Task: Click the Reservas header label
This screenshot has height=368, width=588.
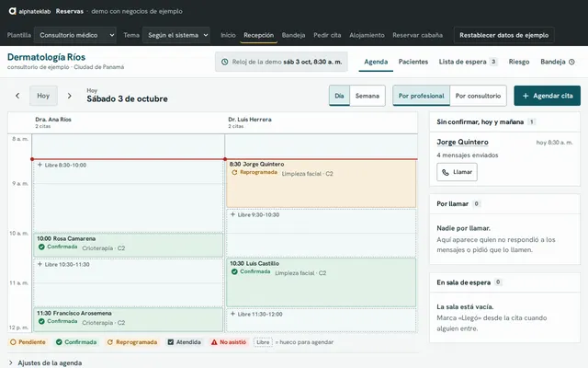Action: coord(70,11)
